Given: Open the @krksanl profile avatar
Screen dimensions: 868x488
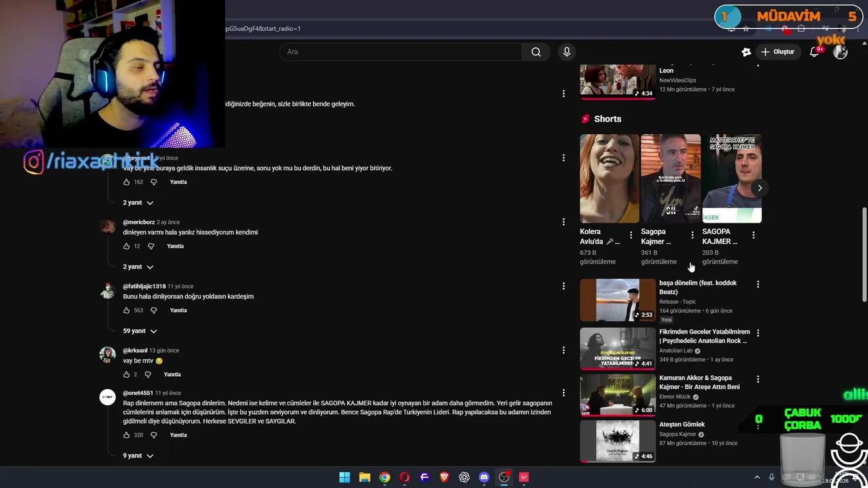Looking at the screenshot, I should [x=107, y=354].
